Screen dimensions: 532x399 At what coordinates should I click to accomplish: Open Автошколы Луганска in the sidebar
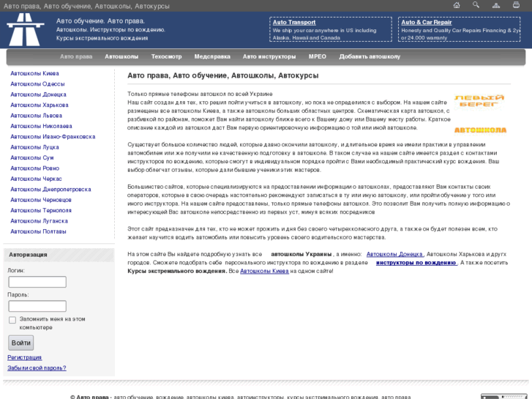[x=39, y=220]
